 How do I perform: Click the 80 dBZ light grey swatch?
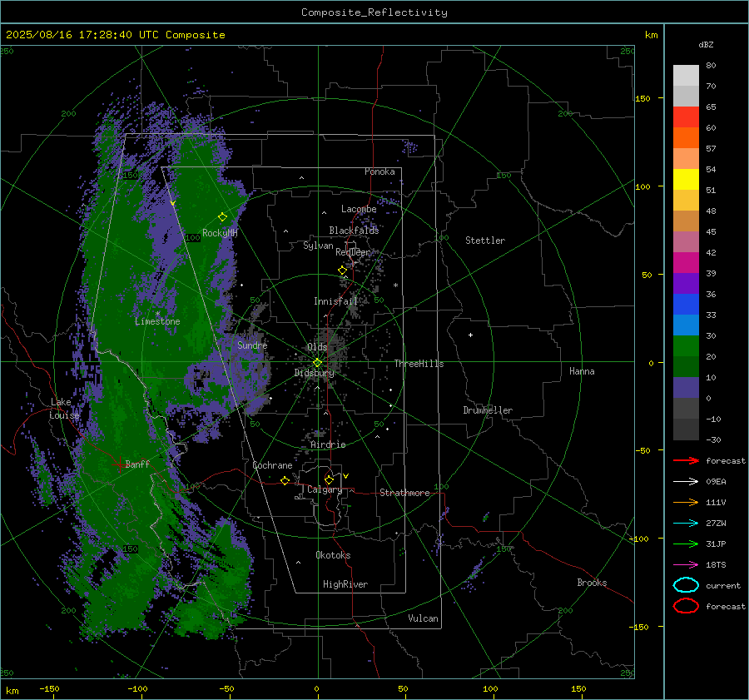tap(686, 76)
